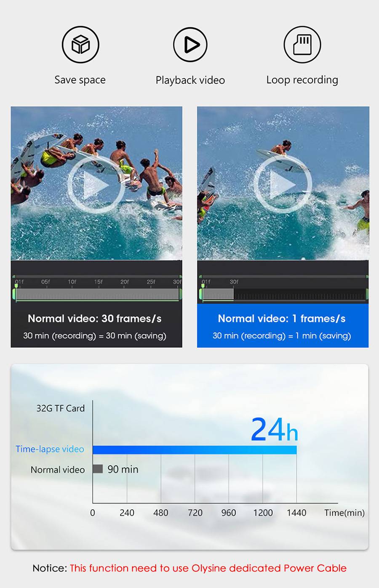Click the Loop recording SD card icon

pyautogui.click(x=302, y=44)
